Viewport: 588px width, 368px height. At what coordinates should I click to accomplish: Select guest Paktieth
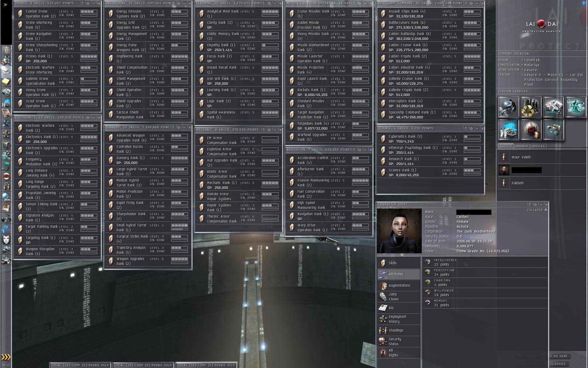click(542, 183)
